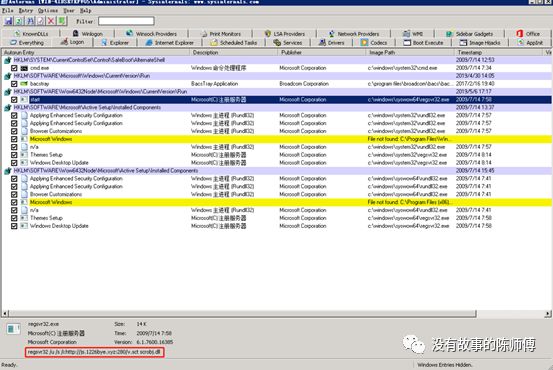The height and width of the screenshot is (370, 553).
Task: Switch to the Logon tab
Action: [x=72, y=42]
